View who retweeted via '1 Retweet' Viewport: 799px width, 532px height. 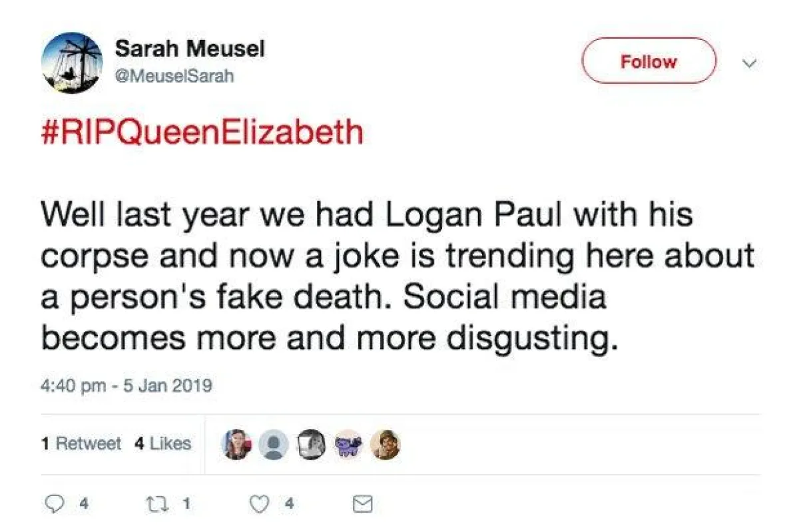coord(81,443)
